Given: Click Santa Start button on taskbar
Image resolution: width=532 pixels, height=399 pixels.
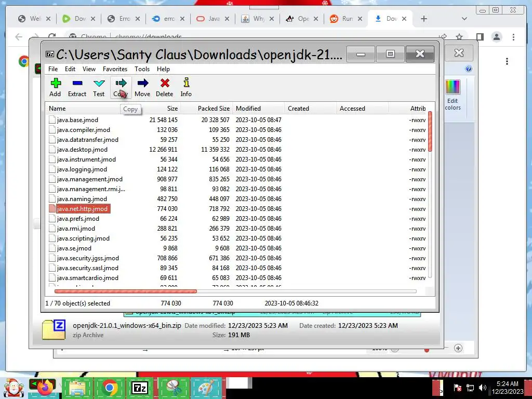Looking at the screenshot, I should [x=13, y=388].
